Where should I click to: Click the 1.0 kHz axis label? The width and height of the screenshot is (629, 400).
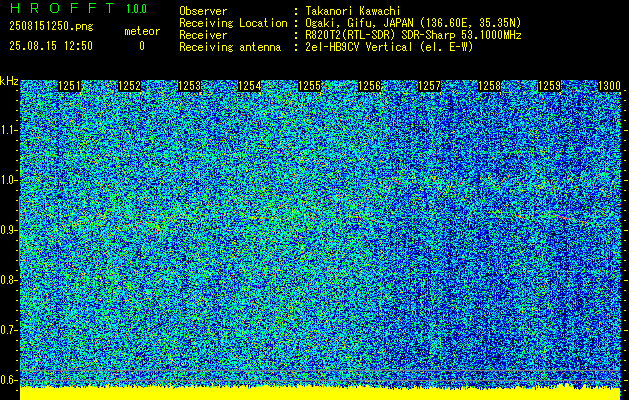(7, 180)
